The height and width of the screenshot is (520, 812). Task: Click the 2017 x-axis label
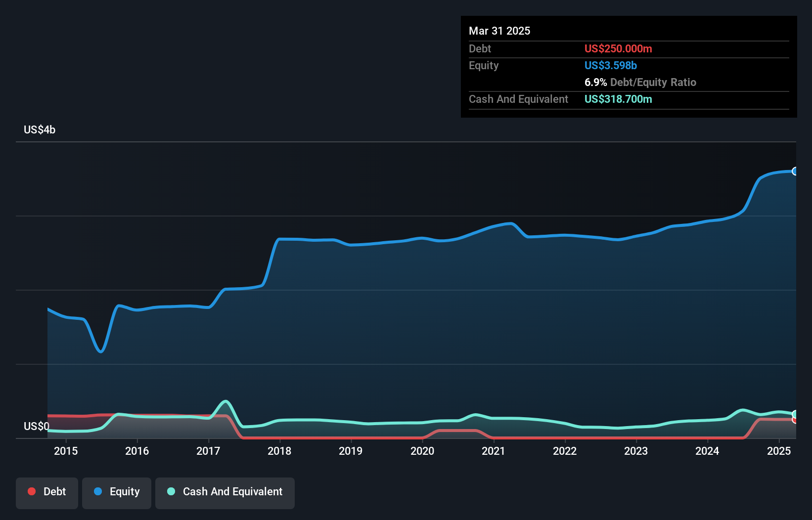[208, 451]
